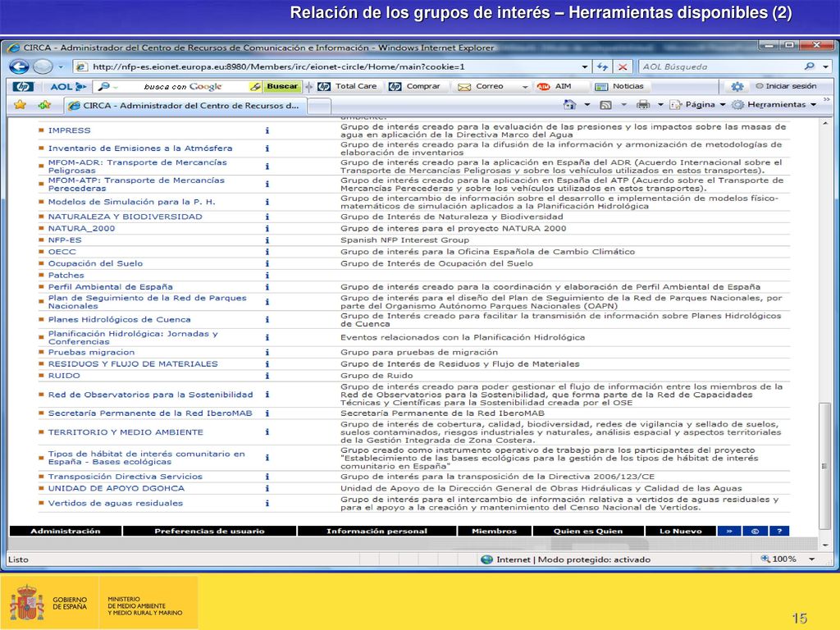The height and width of the screenshot is (630, 840).
Task: Click the info icon for NFP-ES
Action: tap(267, 240)
